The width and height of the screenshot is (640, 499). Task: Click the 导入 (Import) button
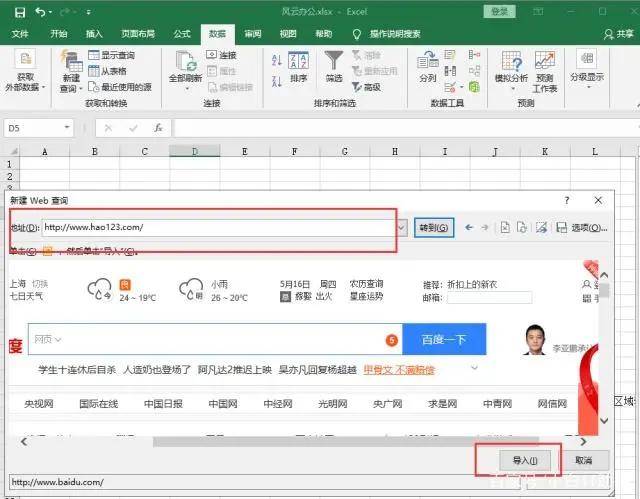tap(524, 460)
